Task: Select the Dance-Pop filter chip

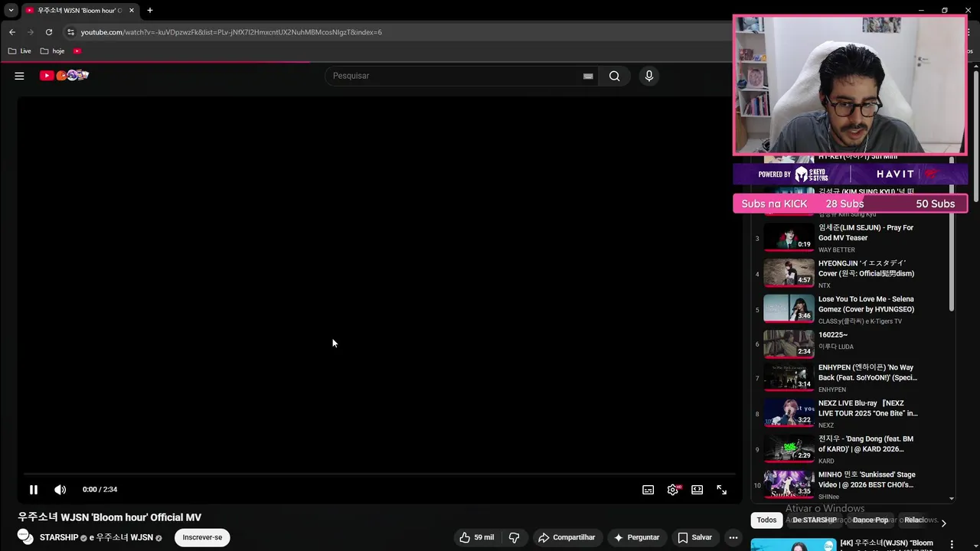Action: click(x=871, y=520)
